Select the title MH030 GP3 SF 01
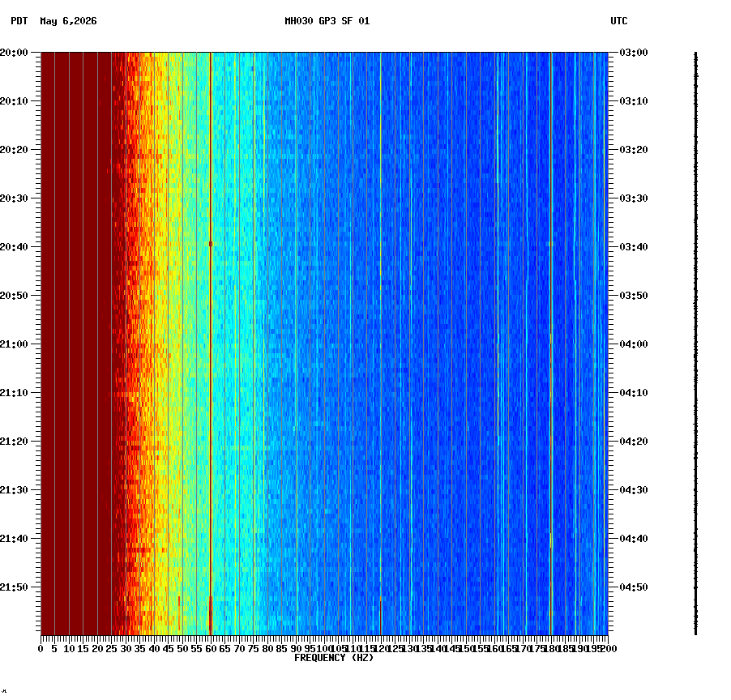The height and width of the screenshot is (700, 731). click(327, 21)
